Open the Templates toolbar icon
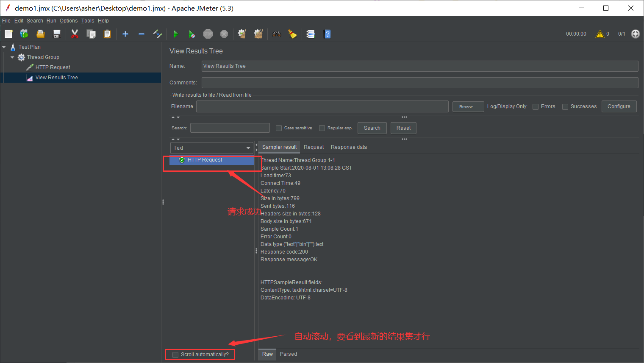 point(24,34)
